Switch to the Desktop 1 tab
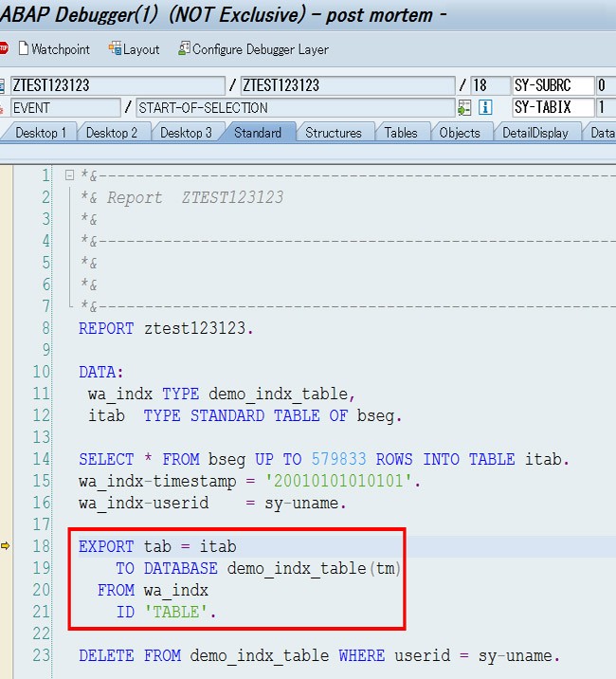616x679 pixels. pos(40,133)
